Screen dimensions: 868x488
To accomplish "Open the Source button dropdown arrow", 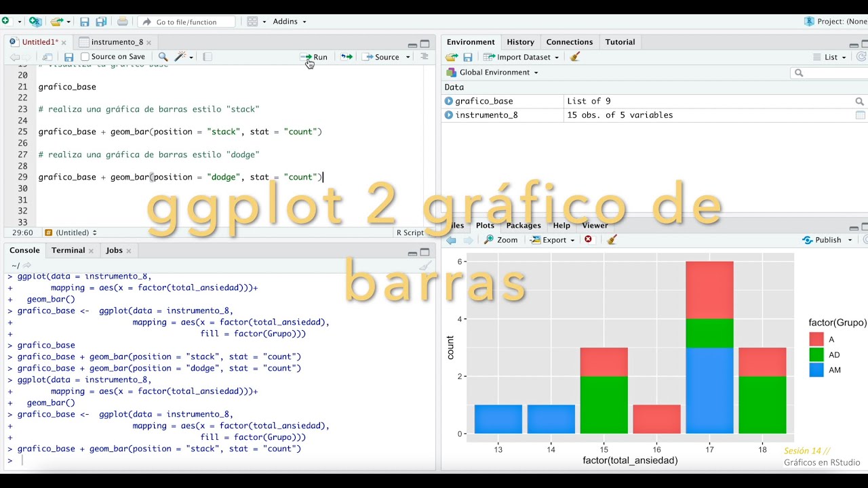I will tap(408, 57).
